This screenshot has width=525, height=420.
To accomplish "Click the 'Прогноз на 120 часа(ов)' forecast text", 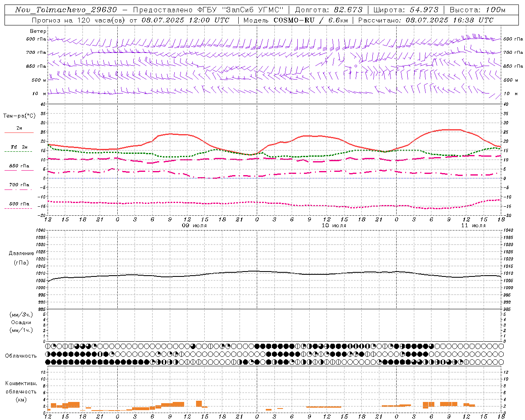I will 79,20.
